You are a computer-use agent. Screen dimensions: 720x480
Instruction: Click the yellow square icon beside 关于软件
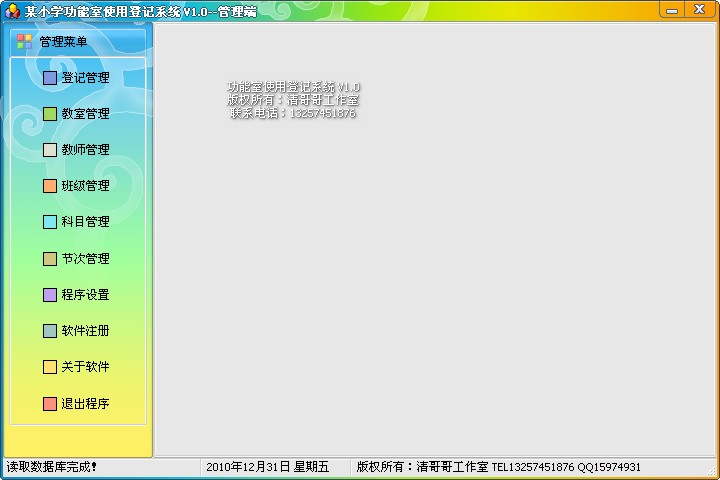point(50,367)
